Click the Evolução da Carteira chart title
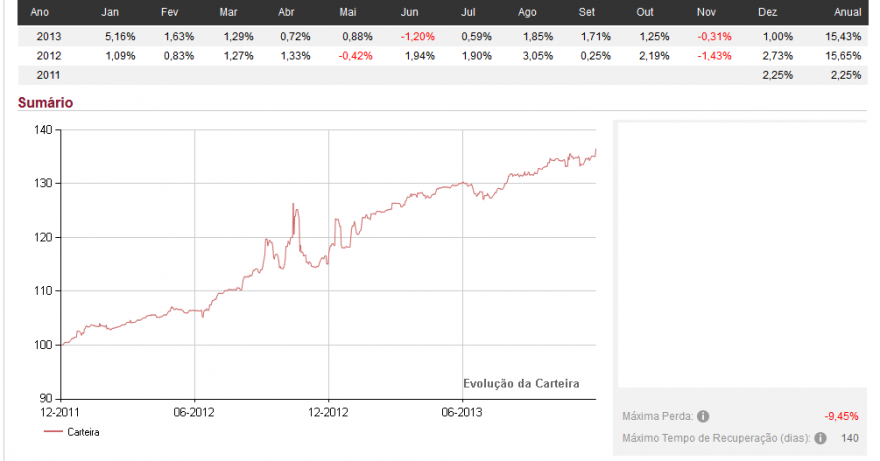This screenshot has height=461, width=880. click(x=521, y=384)
